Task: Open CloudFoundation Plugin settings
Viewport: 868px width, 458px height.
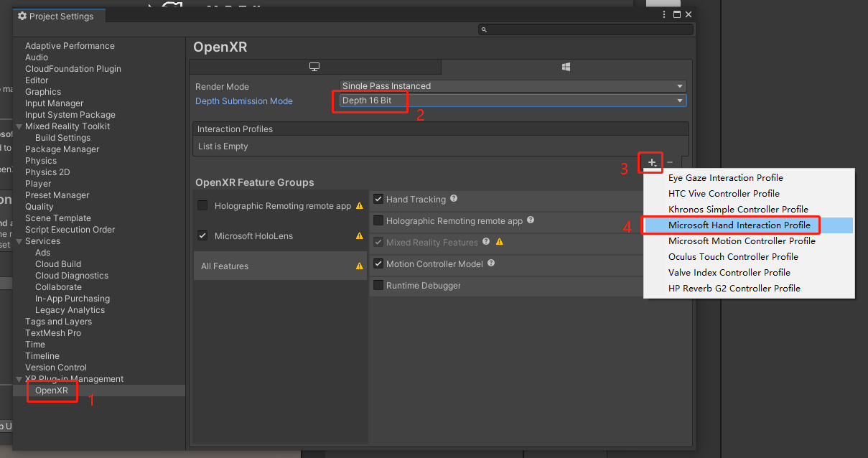Action: (73, 69)
